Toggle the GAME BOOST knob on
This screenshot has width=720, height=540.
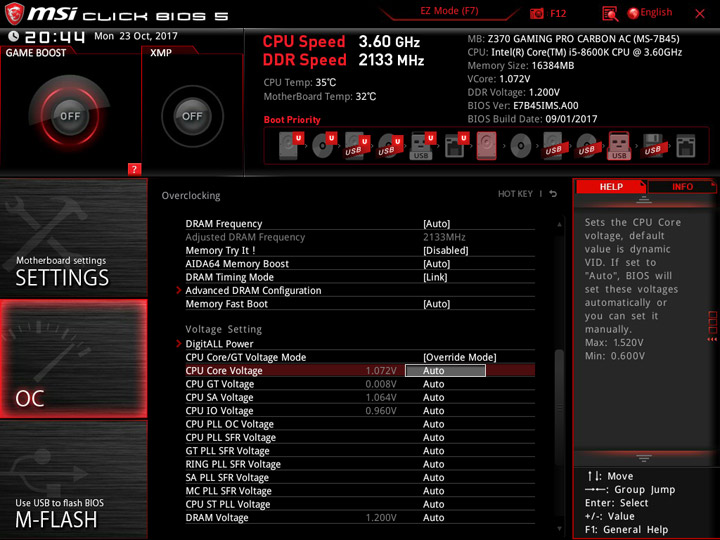click(70, 116)
